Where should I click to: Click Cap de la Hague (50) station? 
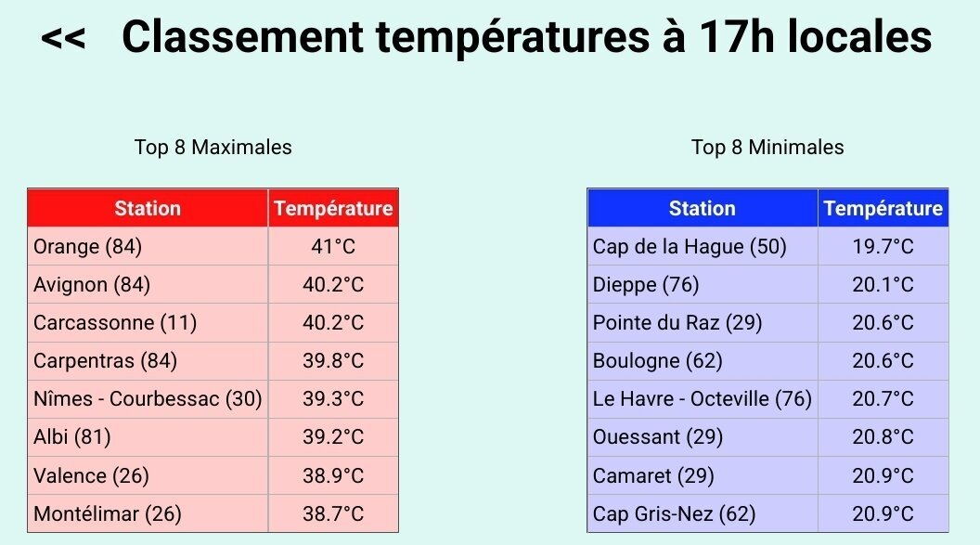click(x=690, y=247)
